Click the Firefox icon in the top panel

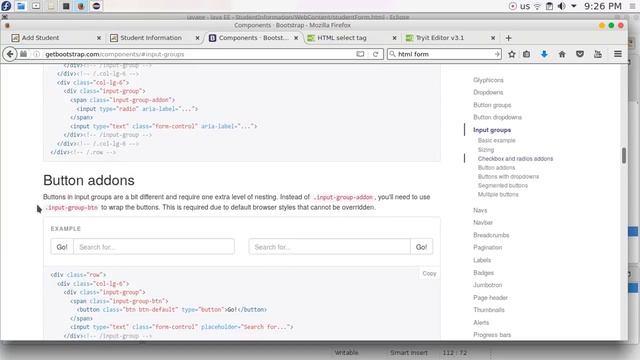pos(81,6)
